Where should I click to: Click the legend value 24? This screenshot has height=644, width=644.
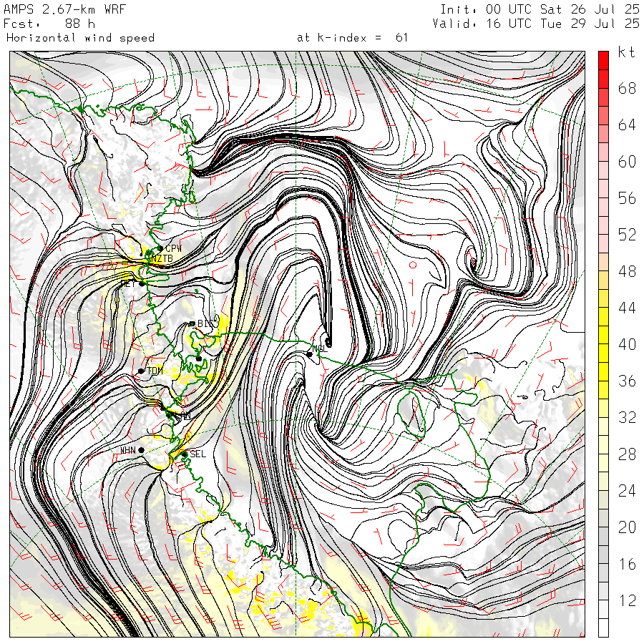627,491
